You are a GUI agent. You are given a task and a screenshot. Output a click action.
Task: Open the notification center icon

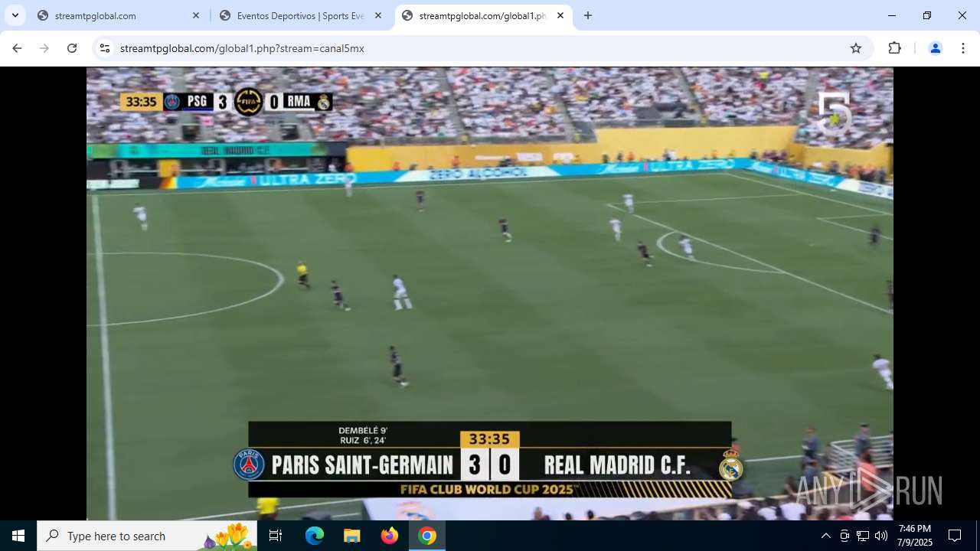(955, 536)
